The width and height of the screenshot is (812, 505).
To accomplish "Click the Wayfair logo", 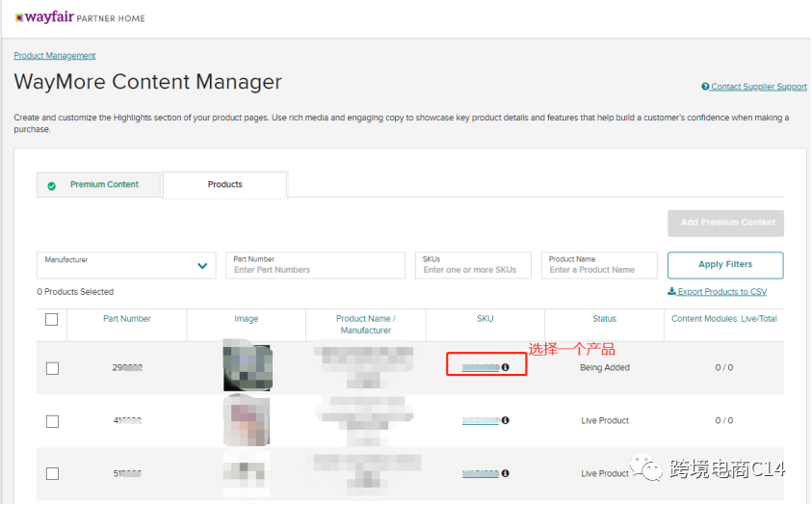I will click(44, 17).
